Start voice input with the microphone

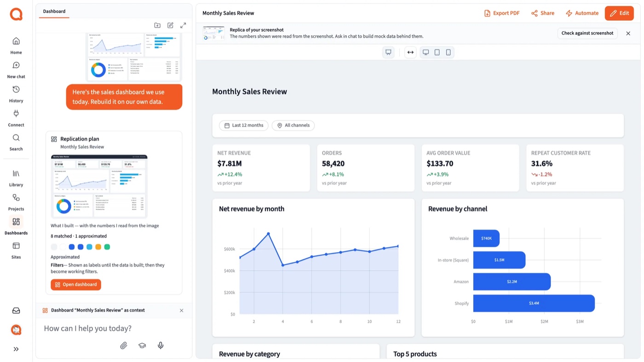[x=161, y=345]
